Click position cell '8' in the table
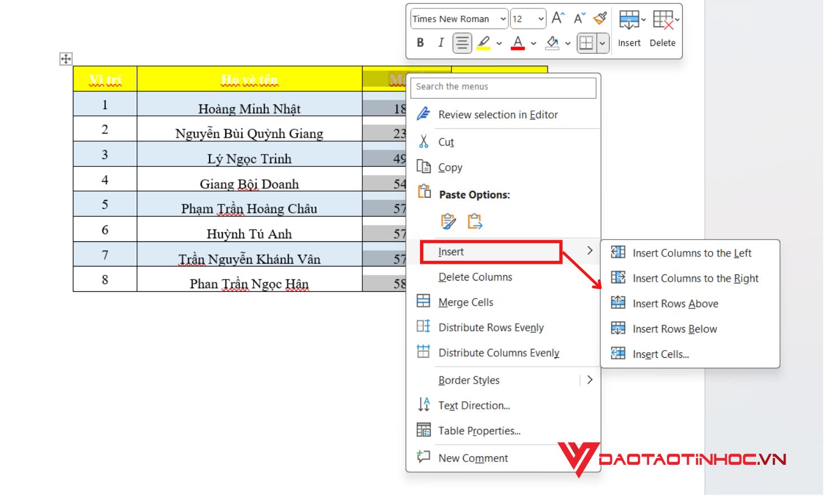This screenshot has width=840, height=504. [105, 279]
